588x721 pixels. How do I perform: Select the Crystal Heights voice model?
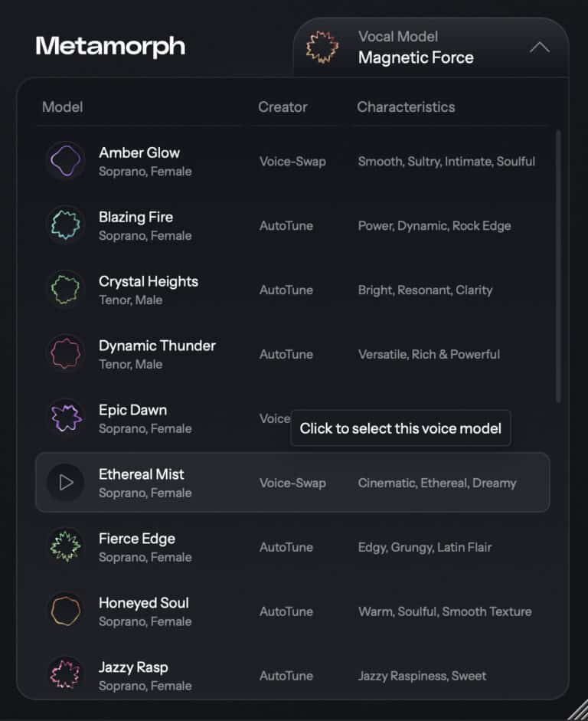tap(149, 282)
